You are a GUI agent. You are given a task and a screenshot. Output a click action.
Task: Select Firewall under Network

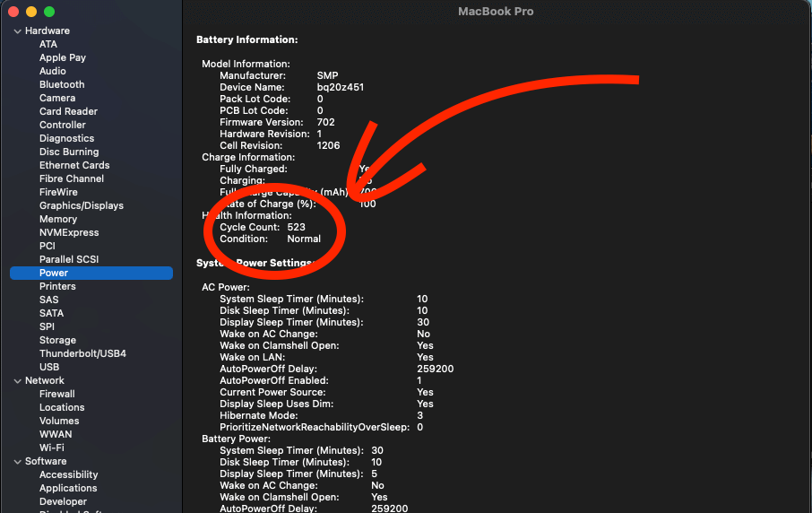[x=57, y=395]
